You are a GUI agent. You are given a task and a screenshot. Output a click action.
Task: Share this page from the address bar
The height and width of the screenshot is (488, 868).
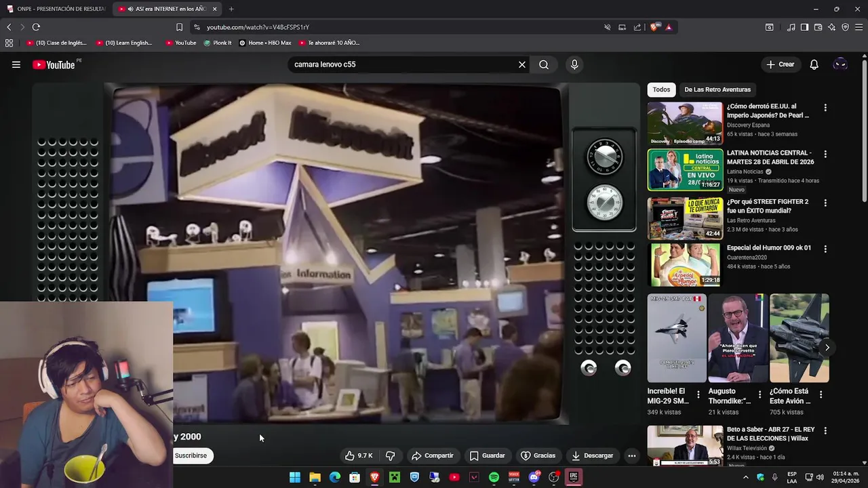tap(637, 27)
